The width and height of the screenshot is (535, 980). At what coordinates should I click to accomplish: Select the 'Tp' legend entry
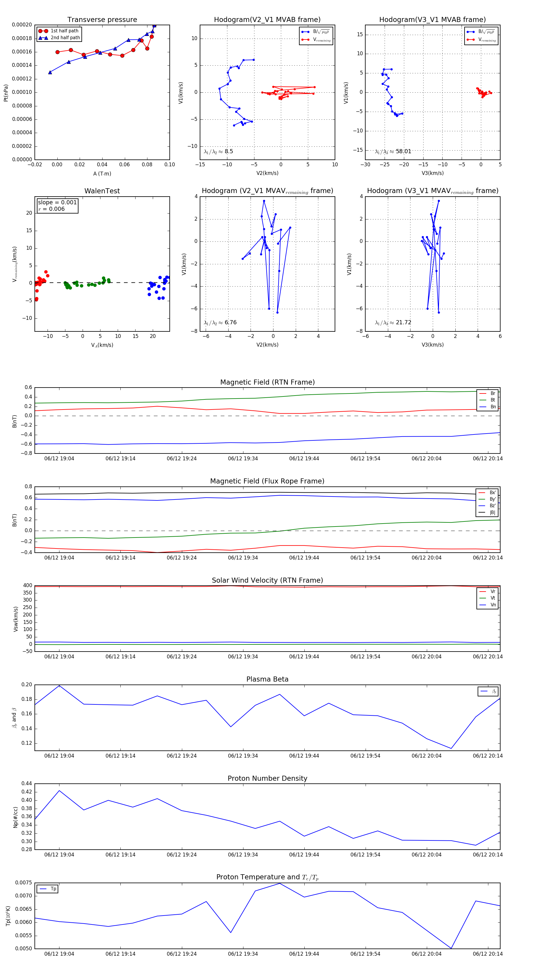[x=48, y=889]
